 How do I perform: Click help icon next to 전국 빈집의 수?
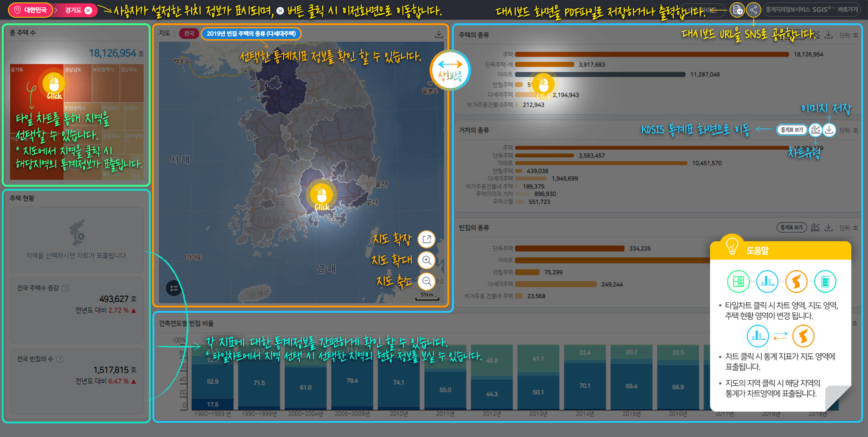[60, 359]
